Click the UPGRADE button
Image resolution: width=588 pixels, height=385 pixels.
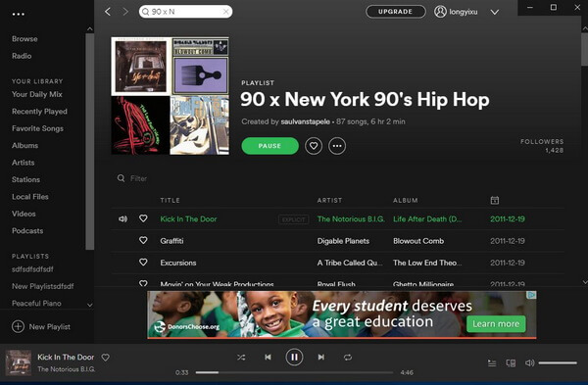[x=396, y=12]
